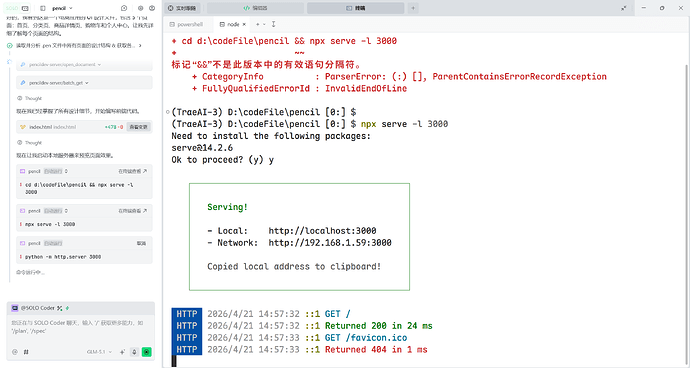Click the # context icon
Screen dimensions: 690x368
(26, 352)
